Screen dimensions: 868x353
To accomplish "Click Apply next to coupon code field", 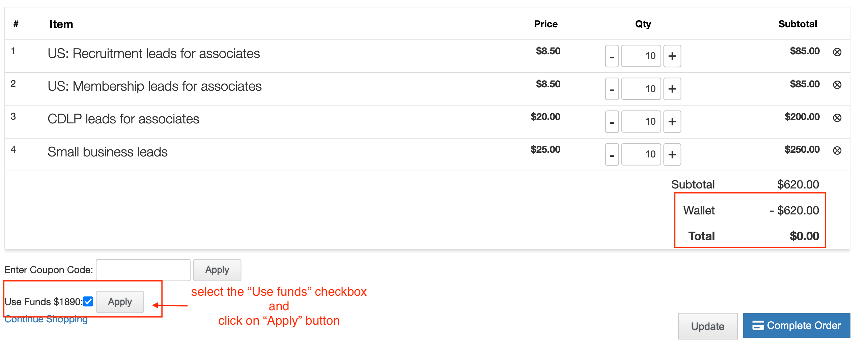I will 217,270.
